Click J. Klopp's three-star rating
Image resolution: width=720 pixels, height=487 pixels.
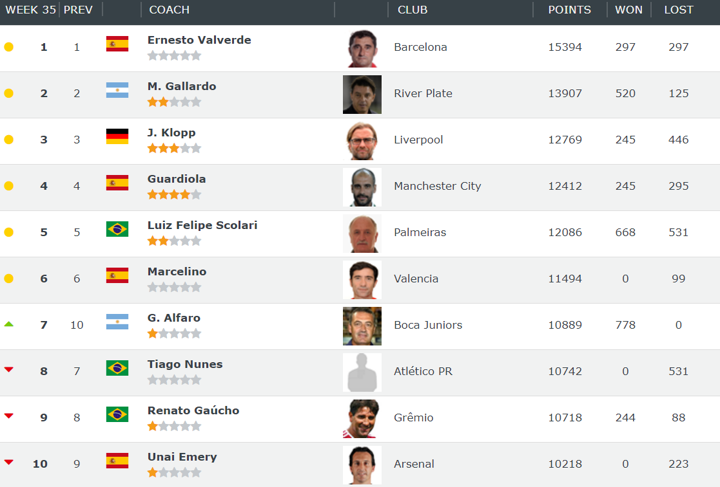[174, 148]
